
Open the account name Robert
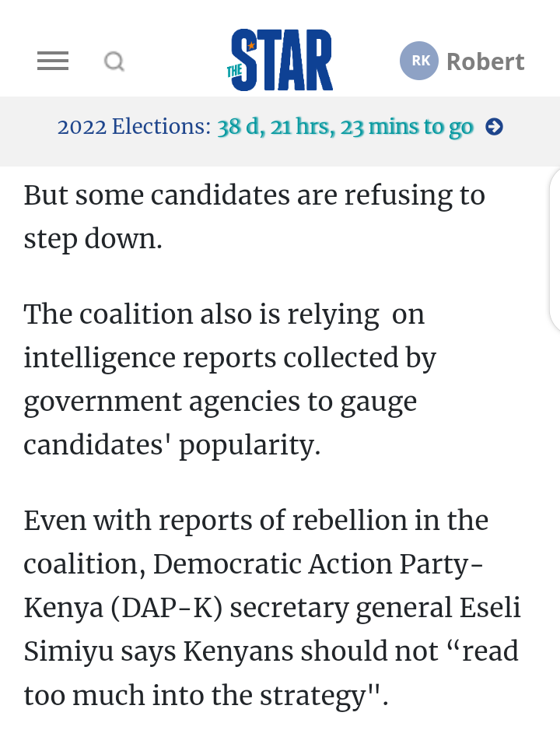[485, 61]
